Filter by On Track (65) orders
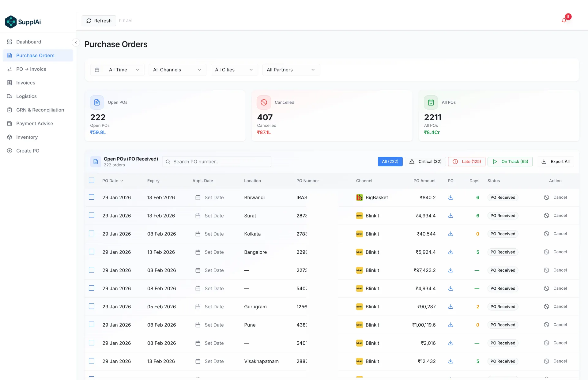588x380 pixels. pos(510,161)
